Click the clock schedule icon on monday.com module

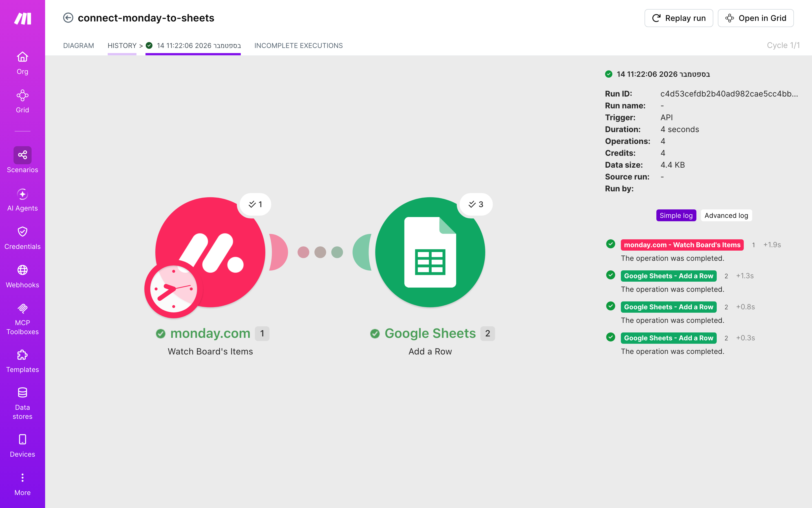click(173, 289)
